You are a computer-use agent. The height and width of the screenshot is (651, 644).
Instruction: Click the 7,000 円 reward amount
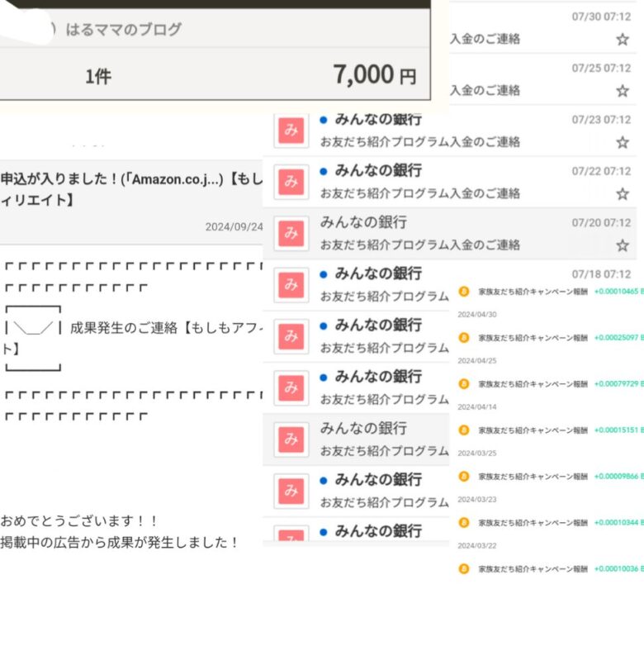pos(375,74)
